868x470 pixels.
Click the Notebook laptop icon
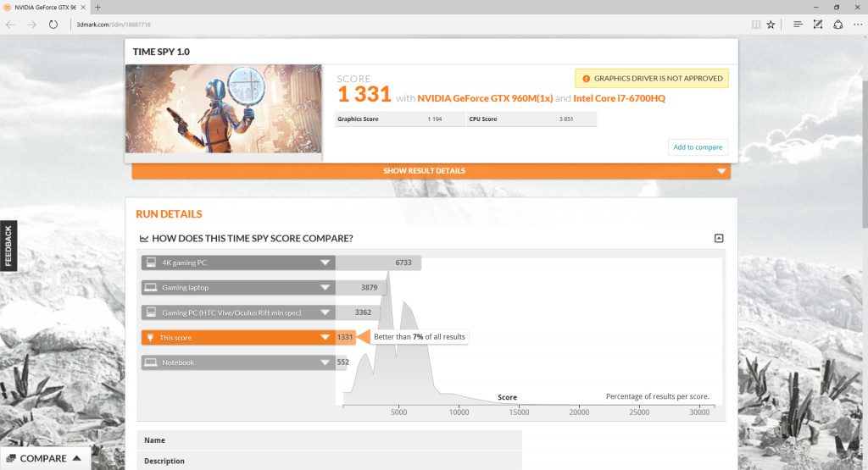pos(151,362)
